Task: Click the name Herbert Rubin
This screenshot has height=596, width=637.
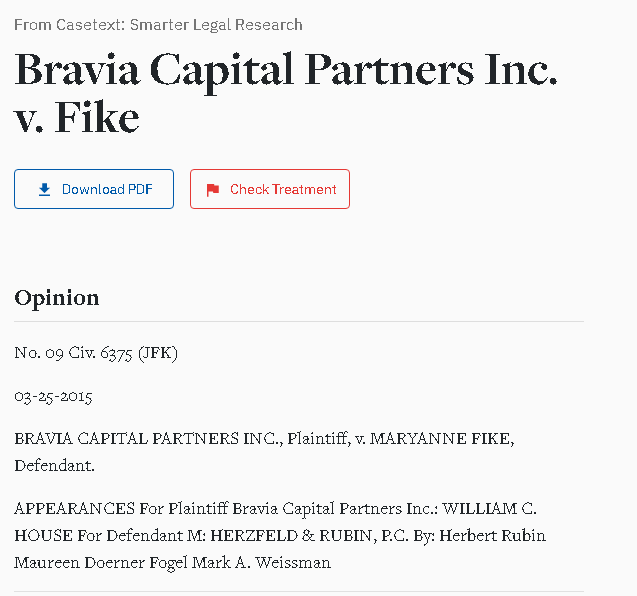Action: click(492, 536)
